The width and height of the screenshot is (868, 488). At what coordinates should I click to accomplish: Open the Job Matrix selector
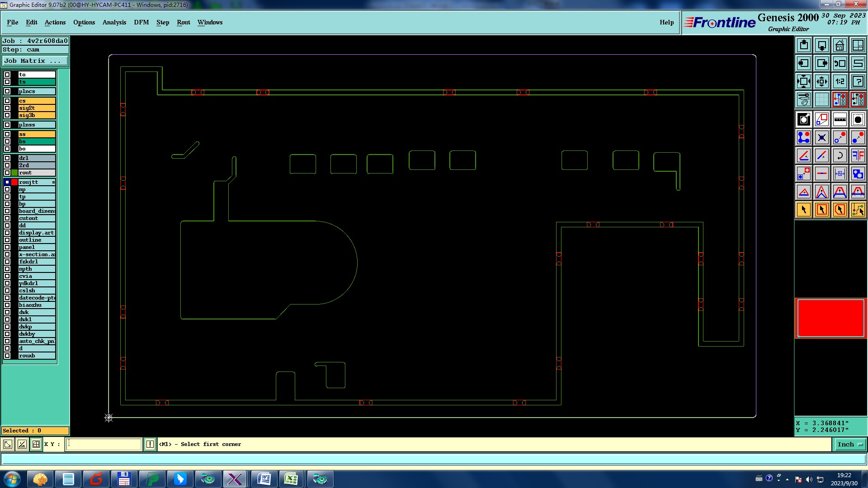point(35,61)
